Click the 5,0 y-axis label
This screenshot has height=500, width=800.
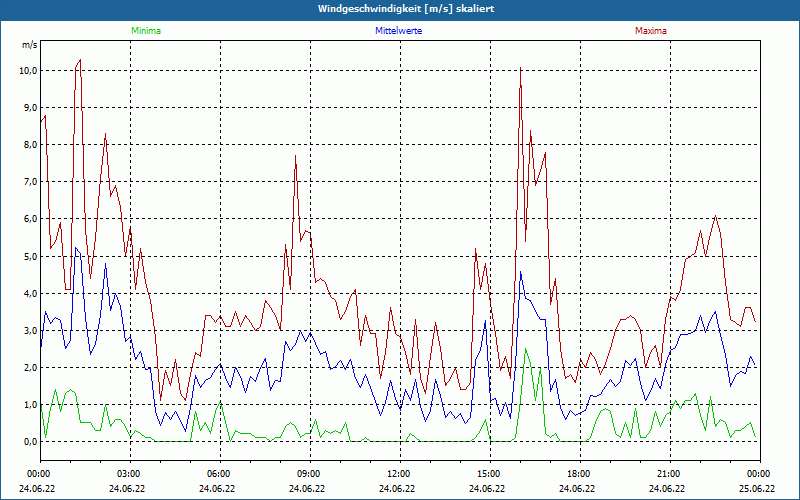(29, 256)
